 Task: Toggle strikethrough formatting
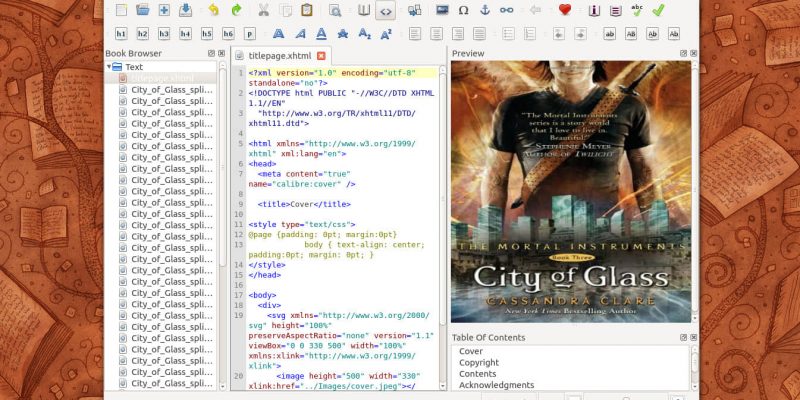[343, 34]
